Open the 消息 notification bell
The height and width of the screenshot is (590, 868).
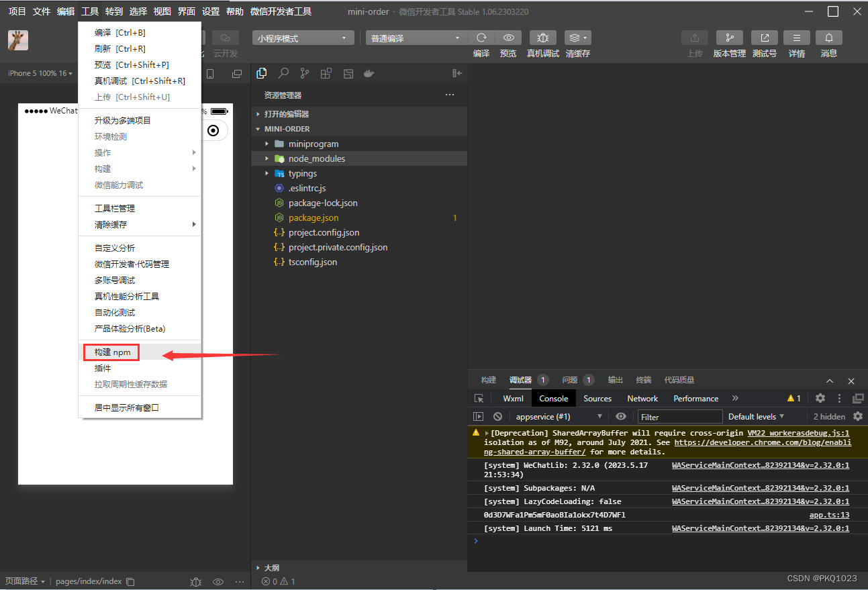pyautogui.click(x=829, y=38)
